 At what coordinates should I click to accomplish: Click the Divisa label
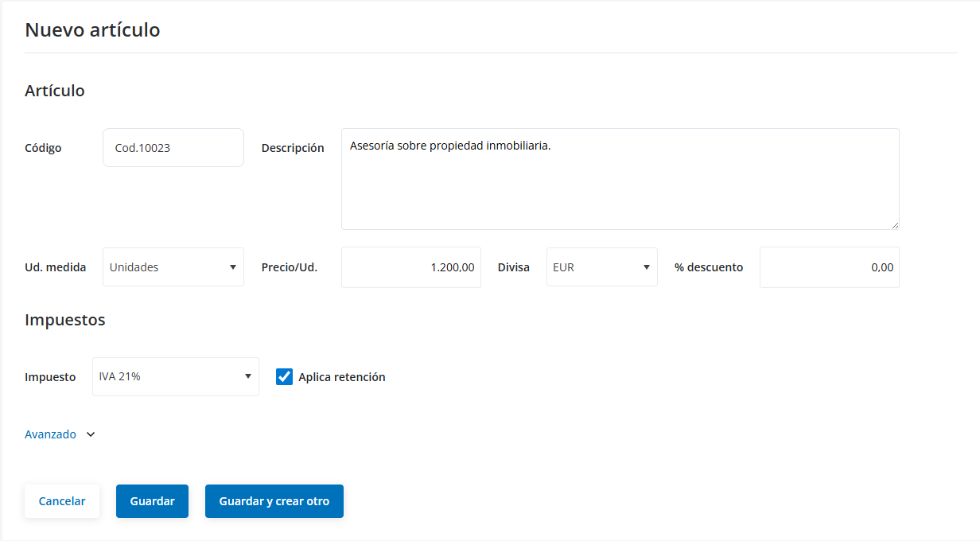tap(514, 267)
